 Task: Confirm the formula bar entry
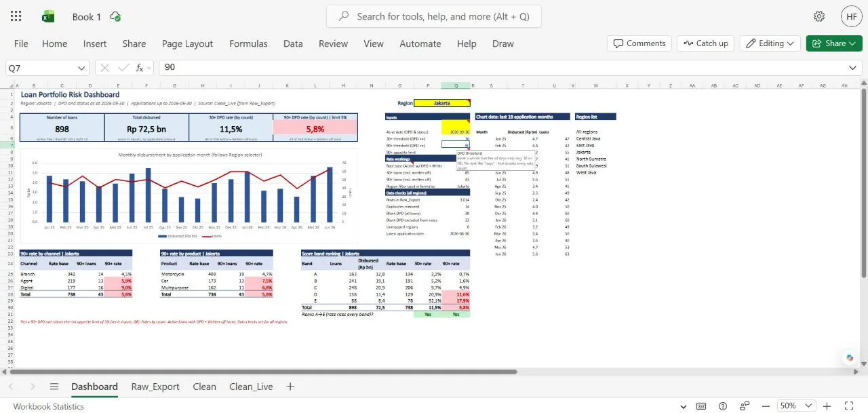[x=123, y=68]
